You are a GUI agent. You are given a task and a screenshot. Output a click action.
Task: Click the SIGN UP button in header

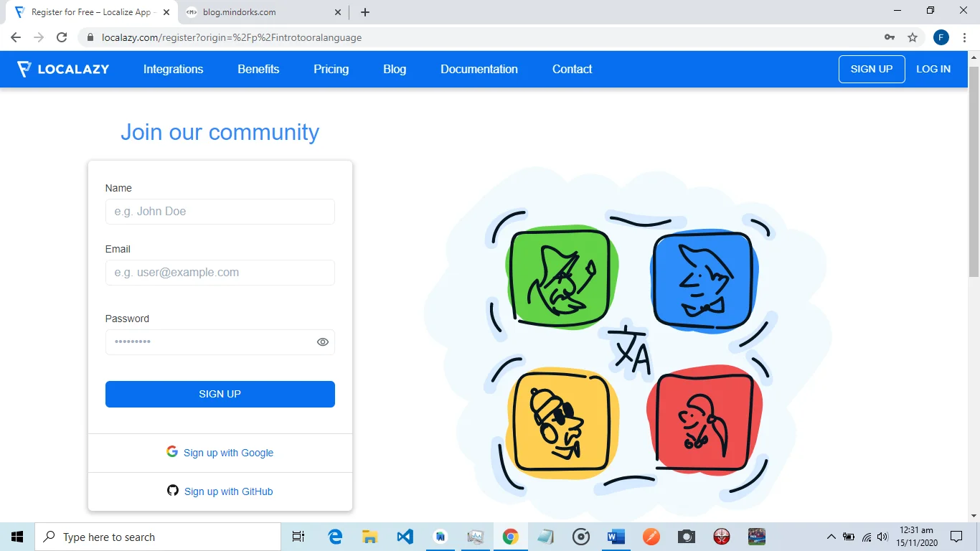(872, 69)
